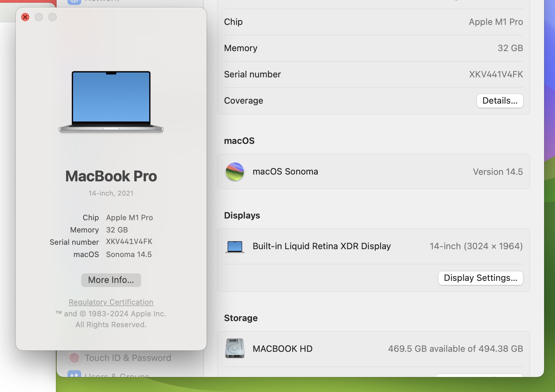Click the Coverage row label
The height and width of the screenshot is (392, 555).
pyautogui.click(x=243, y=101)
